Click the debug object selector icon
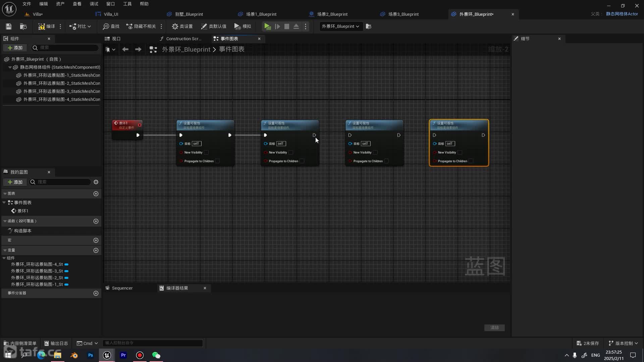 369,26
